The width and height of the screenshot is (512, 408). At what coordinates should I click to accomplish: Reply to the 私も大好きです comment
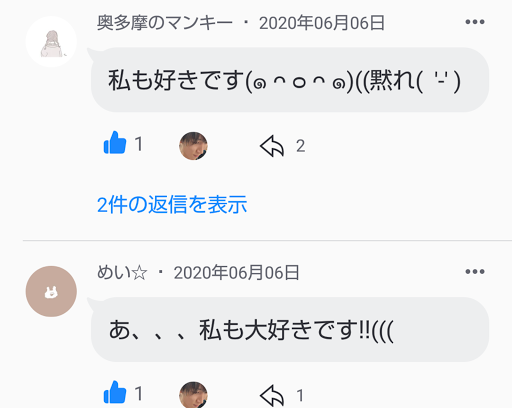(x=272, y=396)
